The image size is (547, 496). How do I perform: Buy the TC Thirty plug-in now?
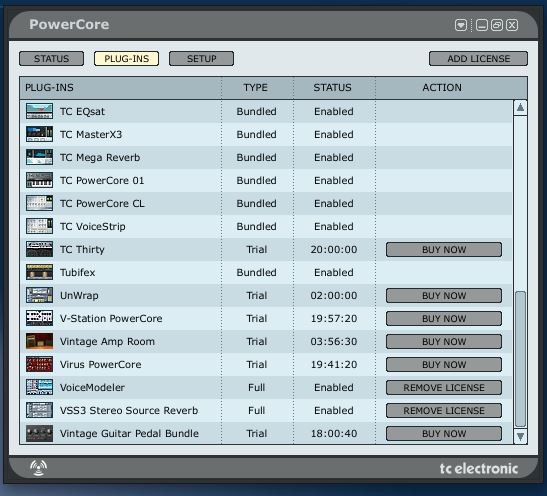(x=444, y=250)
